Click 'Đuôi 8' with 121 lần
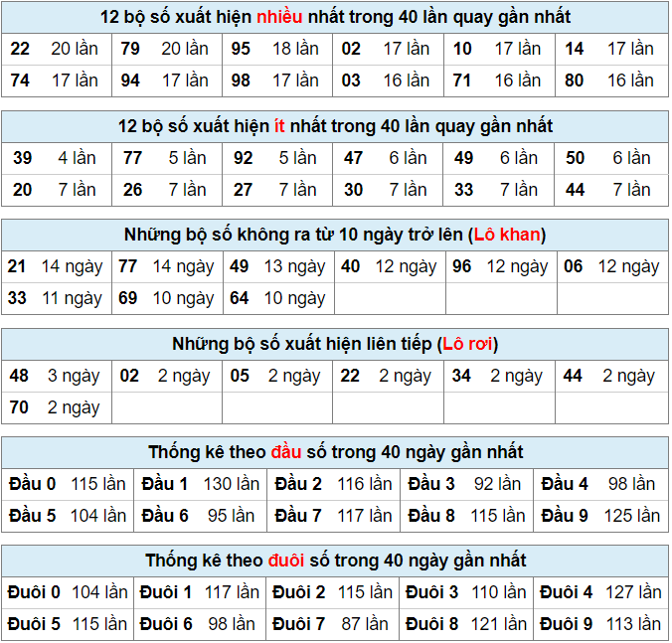 (x=466, y=624)
